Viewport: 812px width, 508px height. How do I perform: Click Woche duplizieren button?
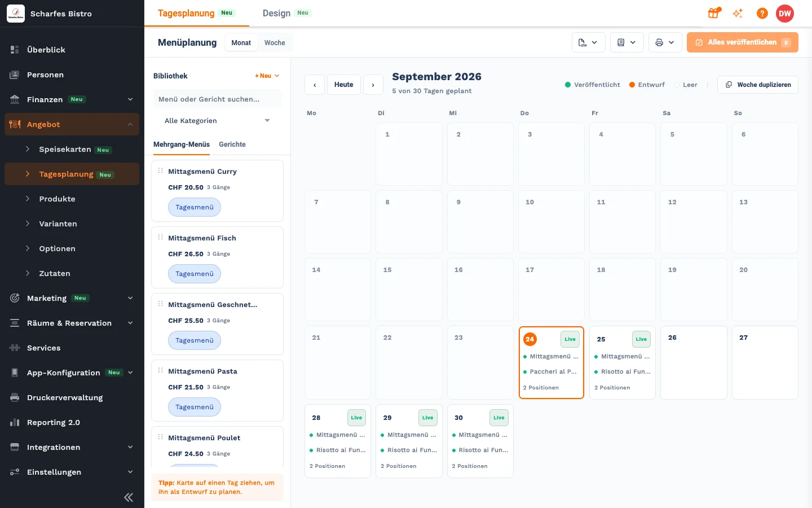tap(758, 85)
